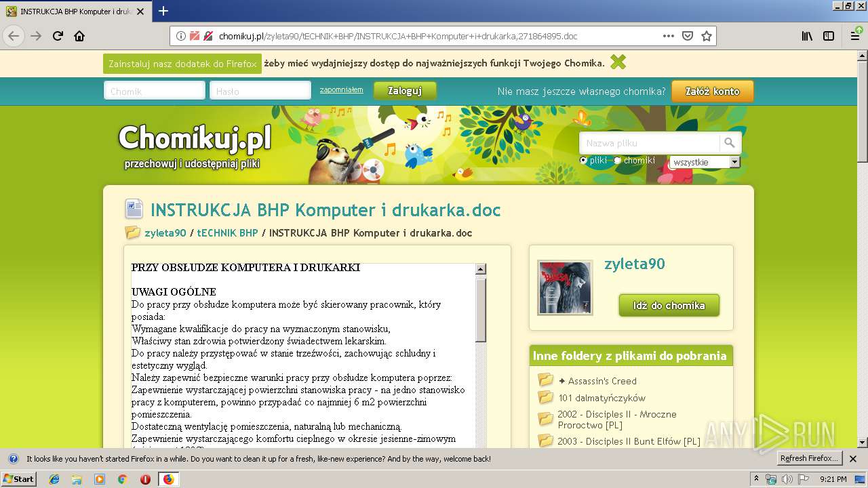The image size is (868, 488).
Task: Click document preview scrollbar up arrow
Action: pos(481,269)
